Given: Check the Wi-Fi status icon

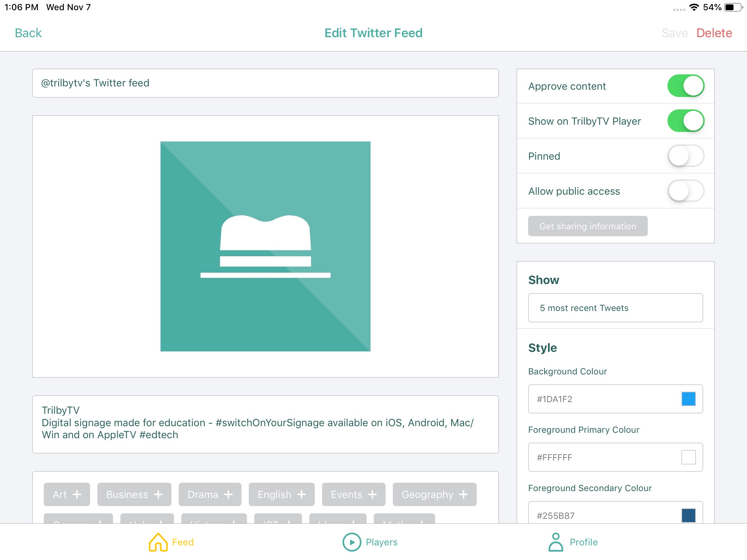Looking at the screenshot, I should point(694,7).
